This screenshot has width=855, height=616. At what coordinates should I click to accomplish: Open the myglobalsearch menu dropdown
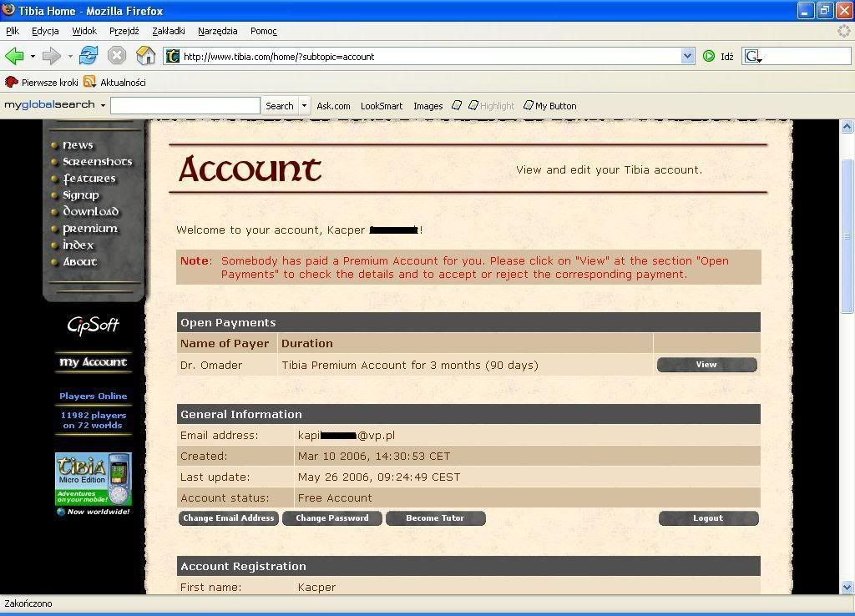pyautogui.click(x=103, y=105)
